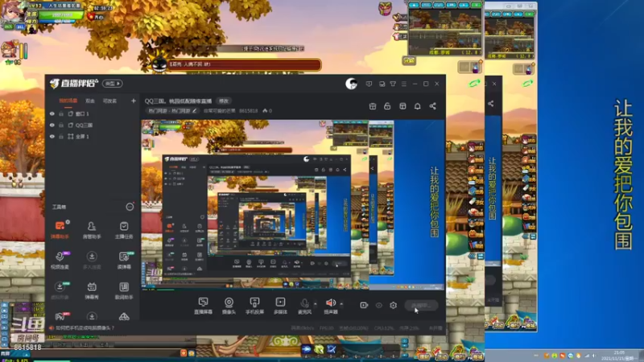This screenshot has width=644, height=362.
Task: Hide the 全屏 1 source
Action: 52,136
